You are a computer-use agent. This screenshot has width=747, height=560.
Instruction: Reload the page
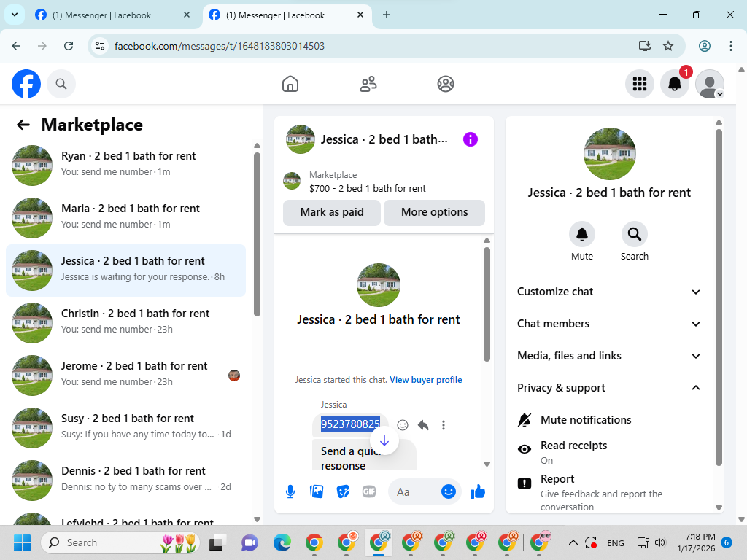point(69,46)
